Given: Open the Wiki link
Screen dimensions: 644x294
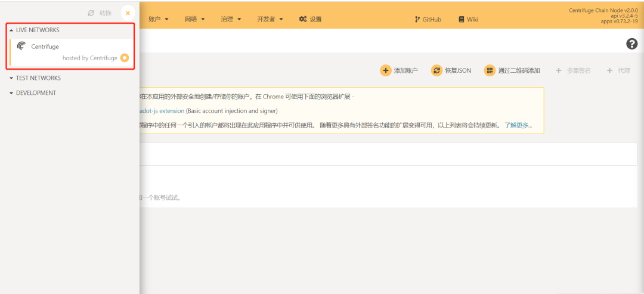Looking at the screenshot, I should (x=468, y=19).
